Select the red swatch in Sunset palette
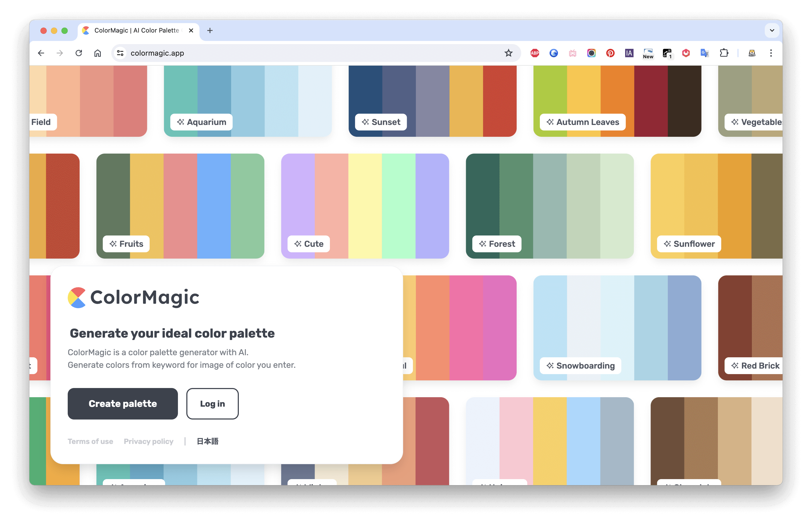 coord(500,101)
